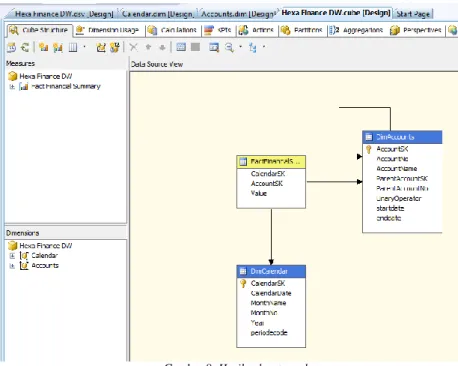458x366 pixels.
Task: Switch to the Dimension Usage tab
Action: pos(108,30)
